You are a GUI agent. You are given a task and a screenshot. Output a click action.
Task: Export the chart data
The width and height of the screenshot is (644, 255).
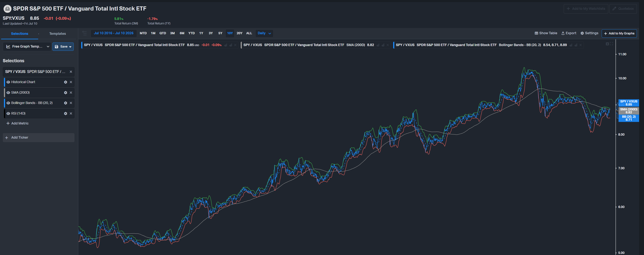pyautogui.click(x=569, y=33)
